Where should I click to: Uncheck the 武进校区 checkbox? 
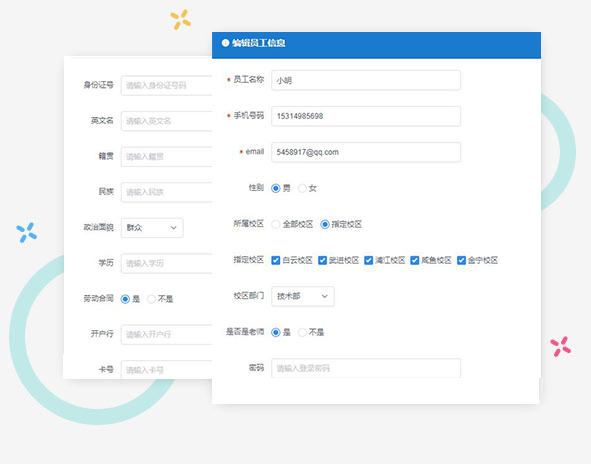click(x=322, y=260)
